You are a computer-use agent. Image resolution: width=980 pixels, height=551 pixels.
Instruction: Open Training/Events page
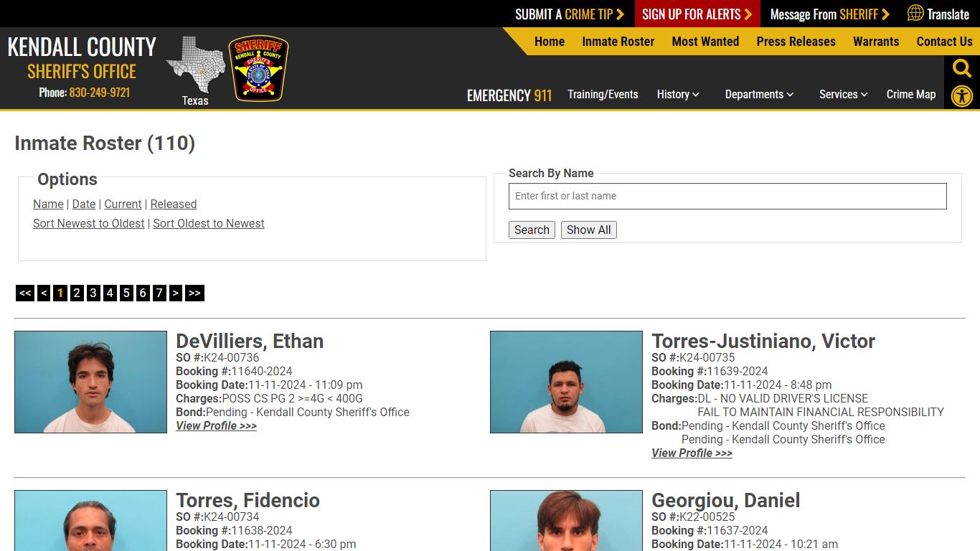pyautogui.click(x=603, y=94)
